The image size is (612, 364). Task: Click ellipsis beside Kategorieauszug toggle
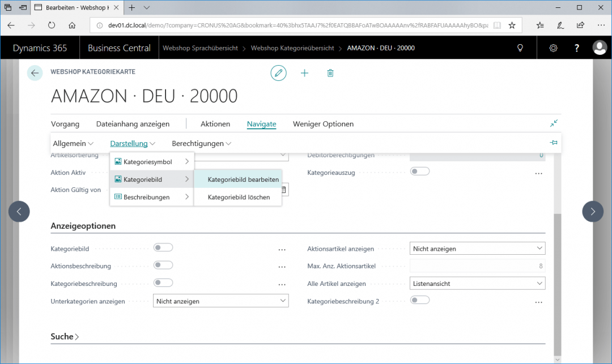pyautogui.click(x=539, y=173)
